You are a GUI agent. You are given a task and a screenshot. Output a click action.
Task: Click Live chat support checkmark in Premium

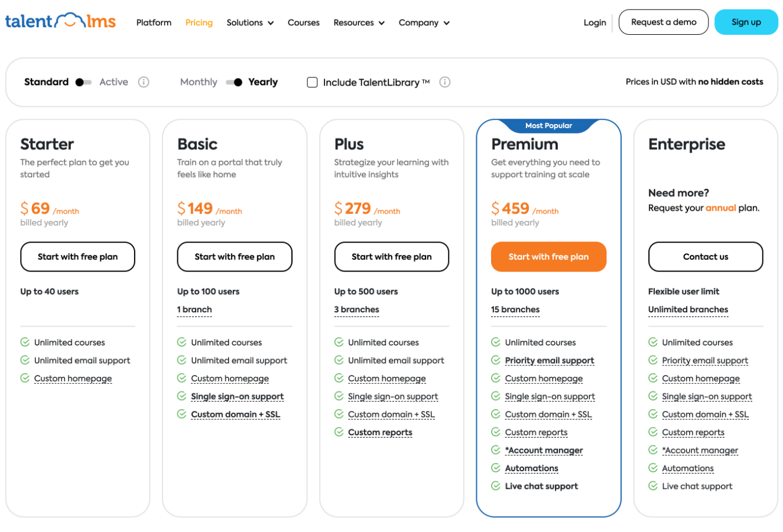tap(496, 486)
